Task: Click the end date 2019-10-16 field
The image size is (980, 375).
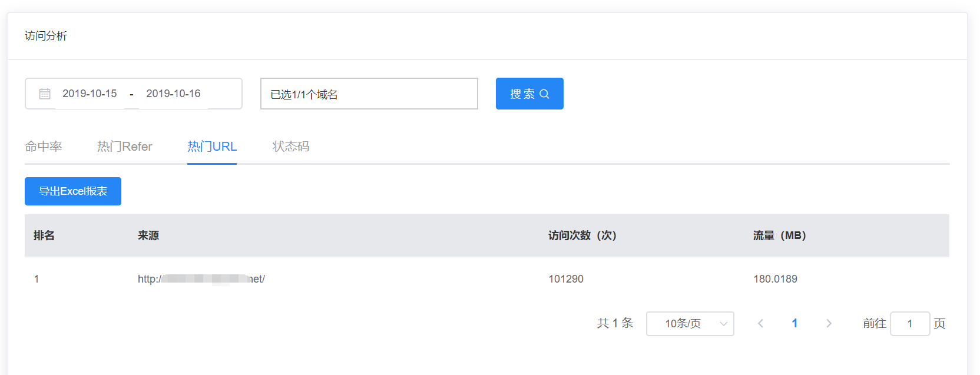Action: [173, 94]
